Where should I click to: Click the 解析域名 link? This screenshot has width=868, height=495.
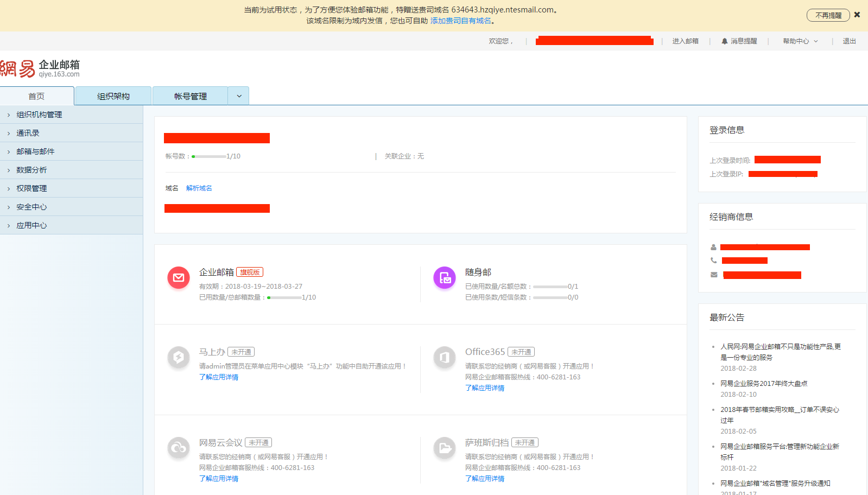click(199, 188)
